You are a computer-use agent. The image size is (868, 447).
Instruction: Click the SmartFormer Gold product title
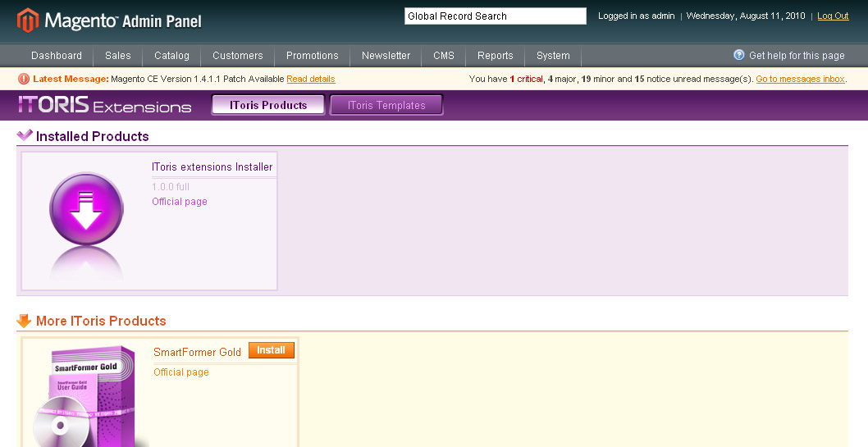(x=197, y=352)
